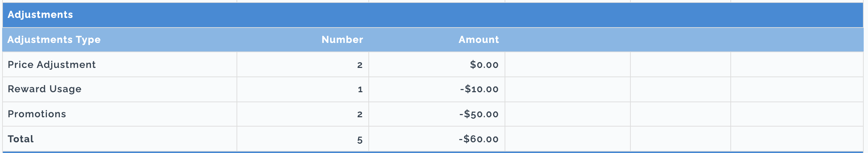Click the Total row label
Image resolution: width=868 pixels, height=153 pixels.
(x=21, y=139)
